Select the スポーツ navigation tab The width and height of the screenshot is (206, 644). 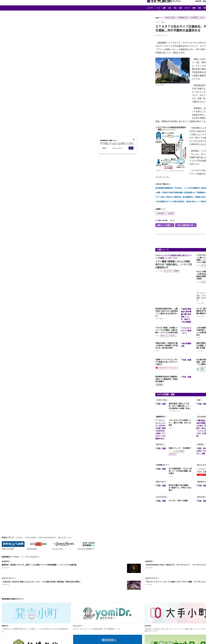187,8
